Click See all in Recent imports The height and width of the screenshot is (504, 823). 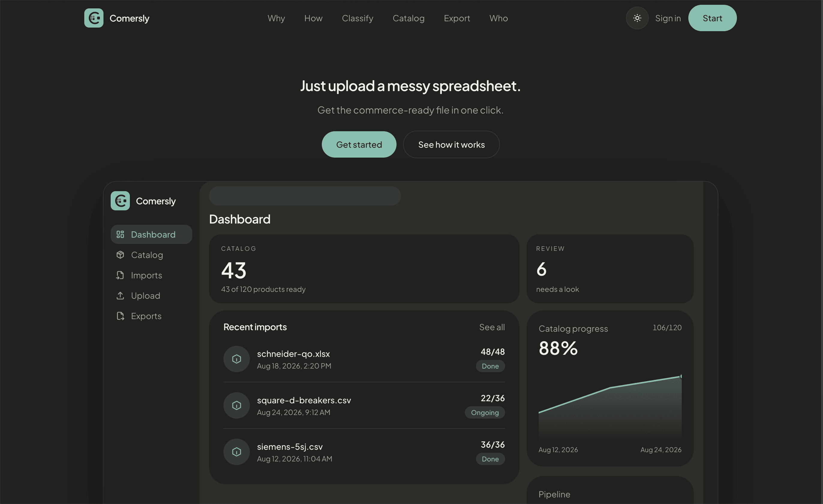click(492, 327)
